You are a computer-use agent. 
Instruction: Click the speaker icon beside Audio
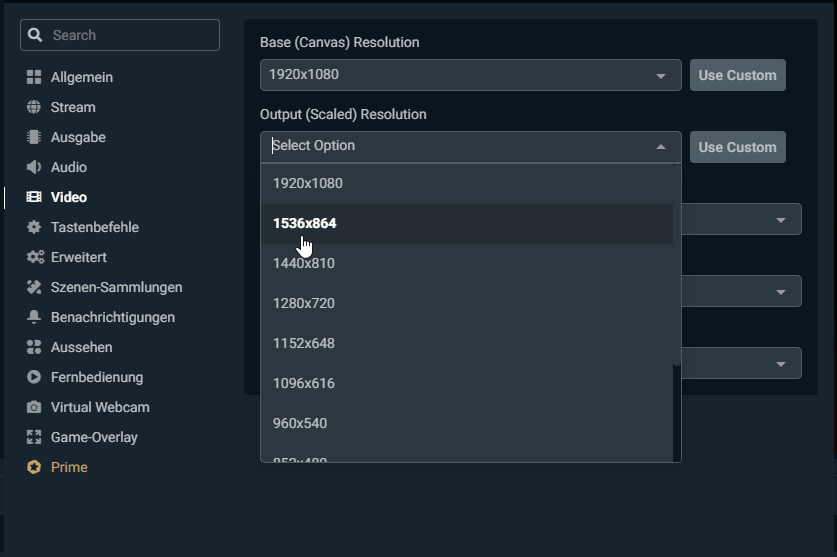click(34, 167)
